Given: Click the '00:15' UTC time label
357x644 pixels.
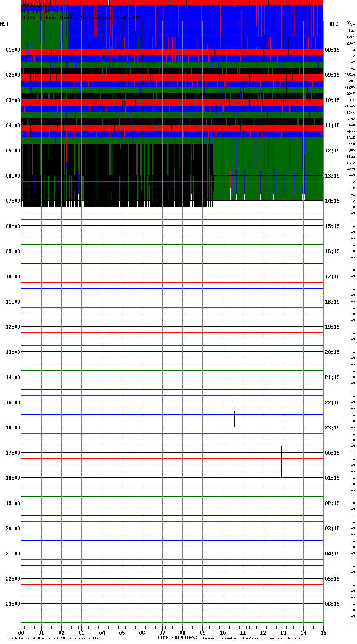Looking at the screenshot, I should [332, 453].
